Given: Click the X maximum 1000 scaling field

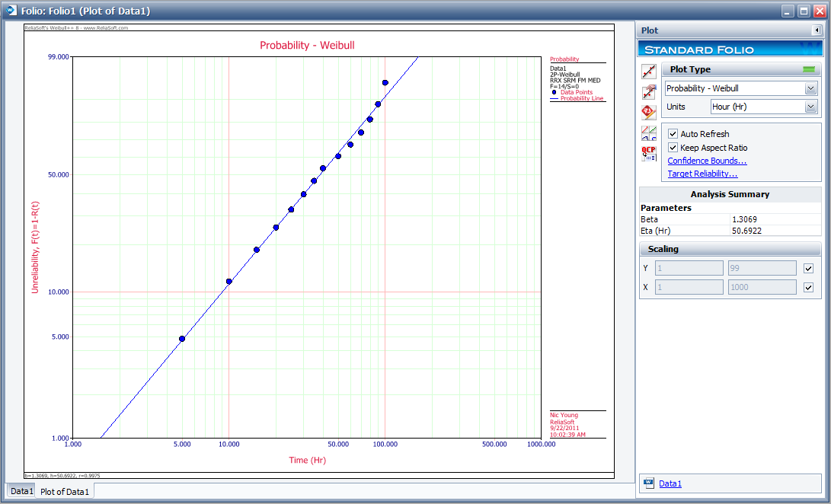Looking at the screenshot, I should [762, 287].
